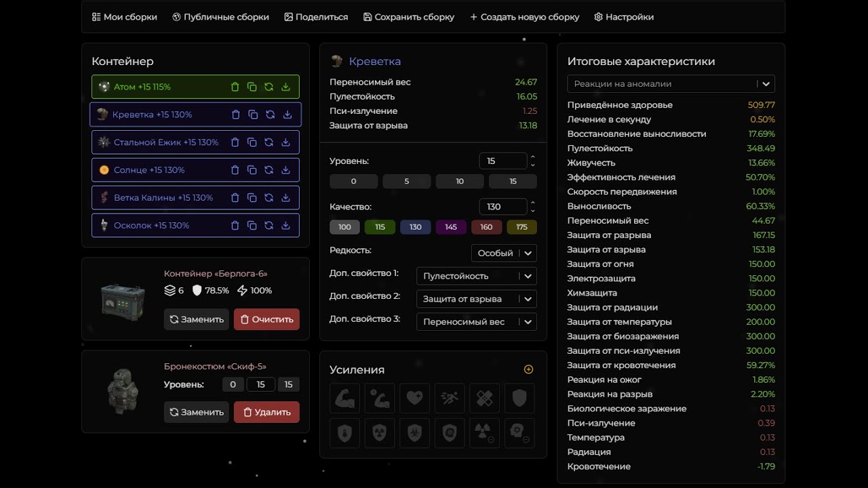
Task: Download icon on Стальной Ёжик row
Action: pos(285,142)
